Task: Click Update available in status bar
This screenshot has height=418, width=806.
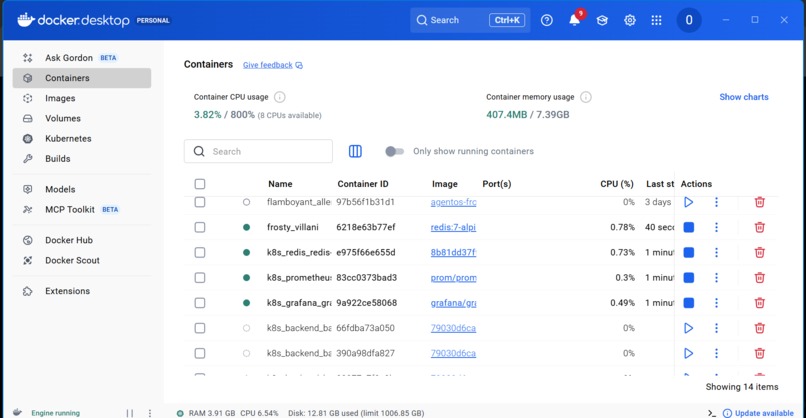Action: click(x=758, y=413)
